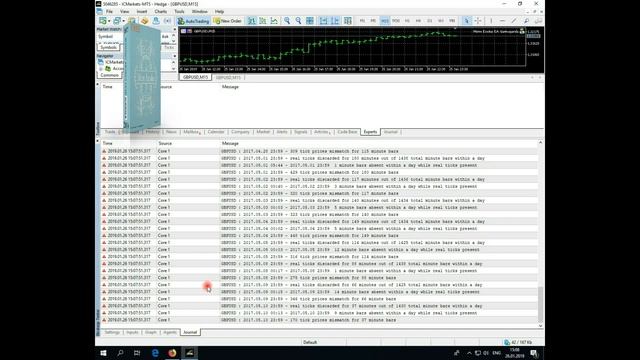Open the Profiles toolbar icon

coord(117,21)
